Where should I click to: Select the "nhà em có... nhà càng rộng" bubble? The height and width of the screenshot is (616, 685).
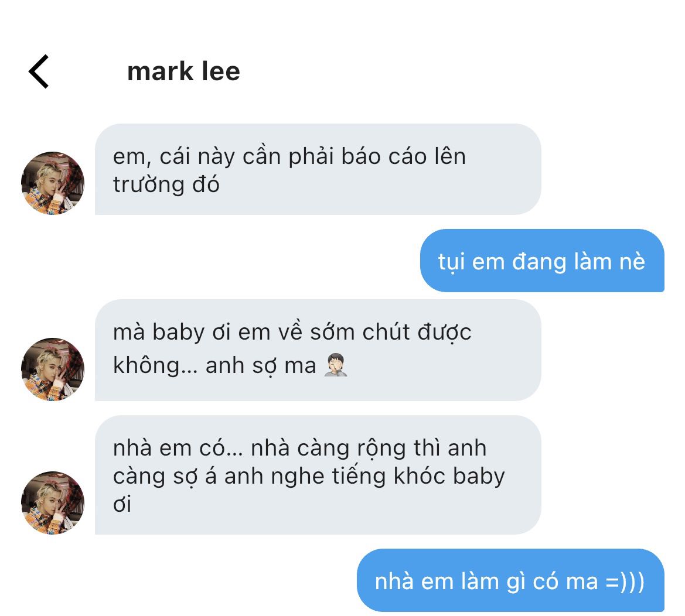[x=318, y=475]
